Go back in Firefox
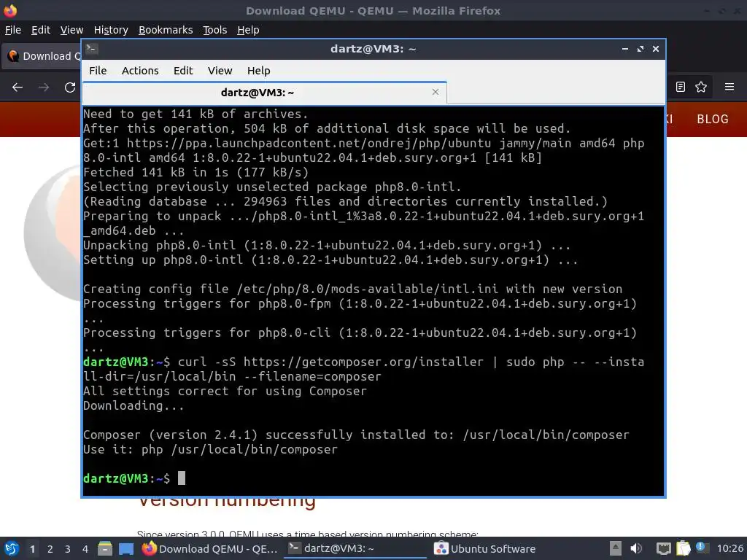The width and height of the screenshot is (747, 560). [x=18, y=87]
